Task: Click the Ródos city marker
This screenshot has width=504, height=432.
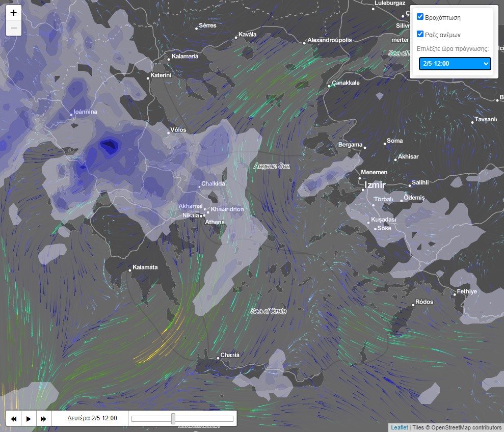Action: (413, 305)
